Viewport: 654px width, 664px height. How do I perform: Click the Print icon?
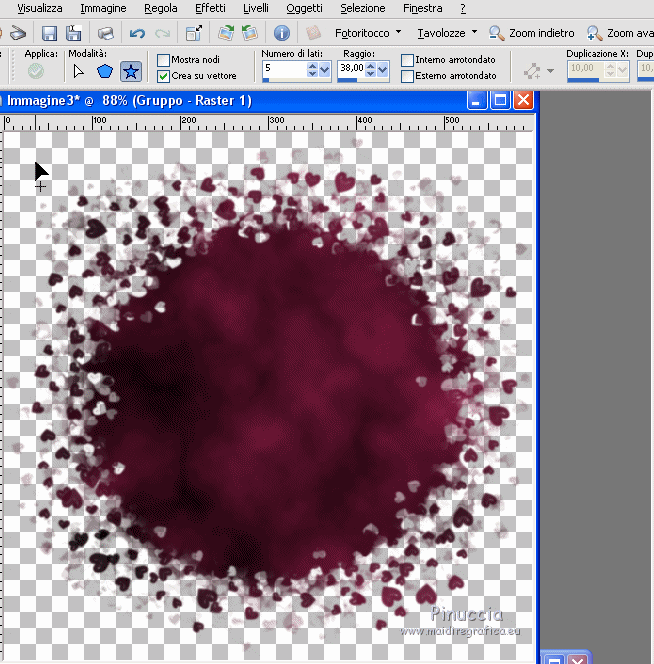104,33
